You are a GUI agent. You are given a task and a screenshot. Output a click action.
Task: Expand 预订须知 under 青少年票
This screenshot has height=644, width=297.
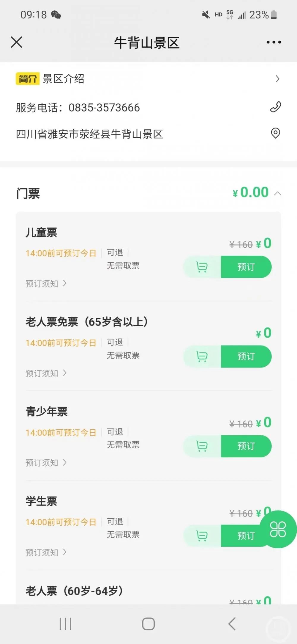46,463
